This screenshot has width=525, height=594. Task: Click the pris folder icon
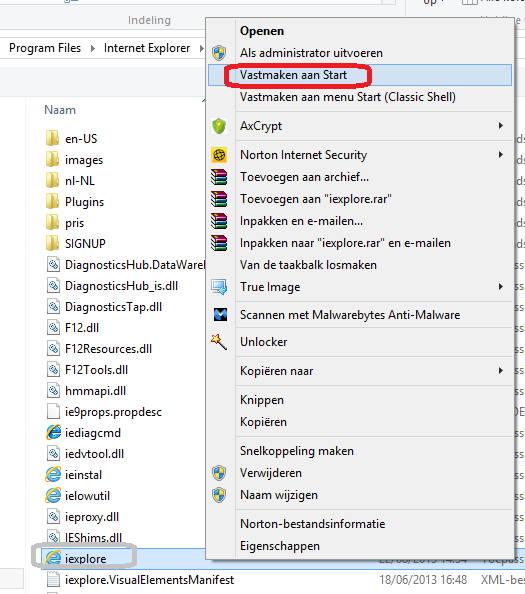[52, 222]
